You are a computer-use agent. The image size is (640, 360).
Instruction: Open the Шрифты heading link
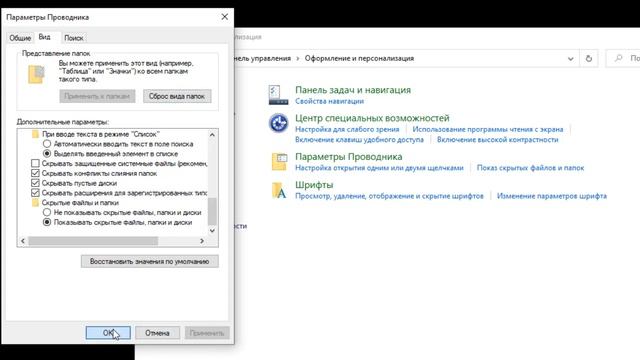click(314, 185)
